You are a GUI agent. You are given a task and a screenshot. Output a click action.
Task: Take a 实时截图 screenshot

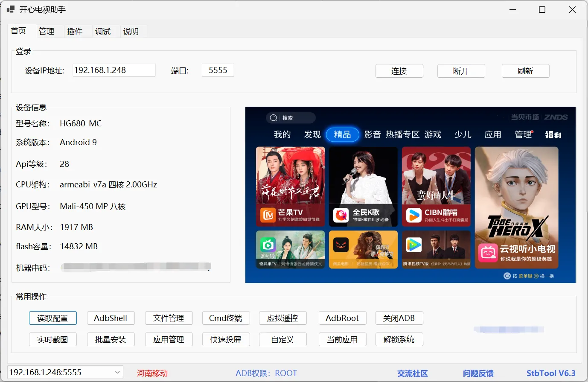[52, 339]
